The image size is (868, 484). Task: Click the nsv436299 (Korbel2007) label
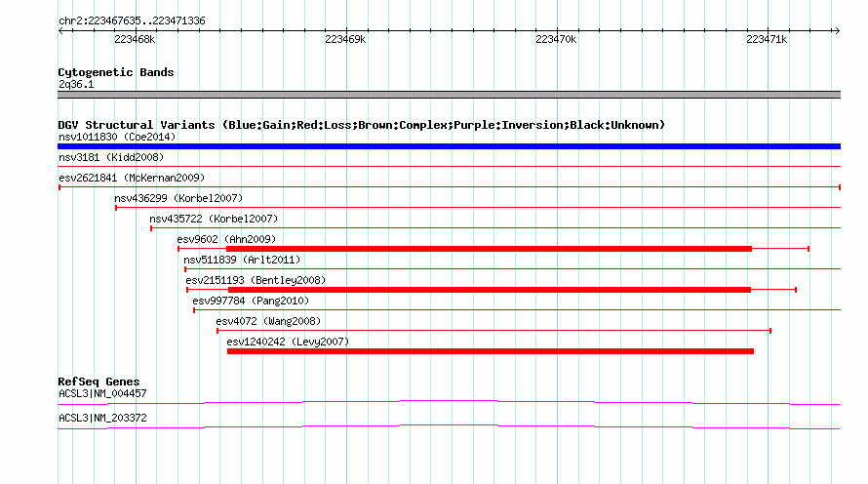point(178,198)
